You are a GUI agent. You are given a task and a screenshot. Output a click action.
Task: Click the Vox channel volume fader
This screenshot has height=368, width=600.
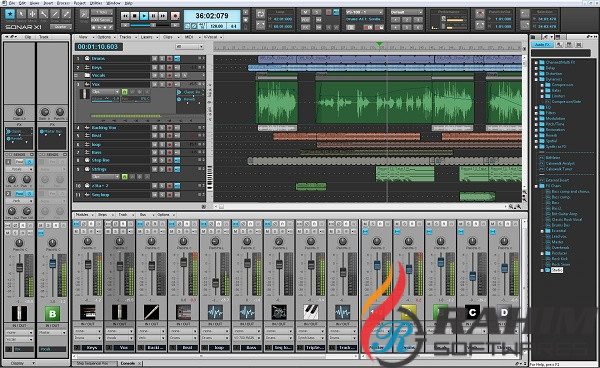coord(120,265)
